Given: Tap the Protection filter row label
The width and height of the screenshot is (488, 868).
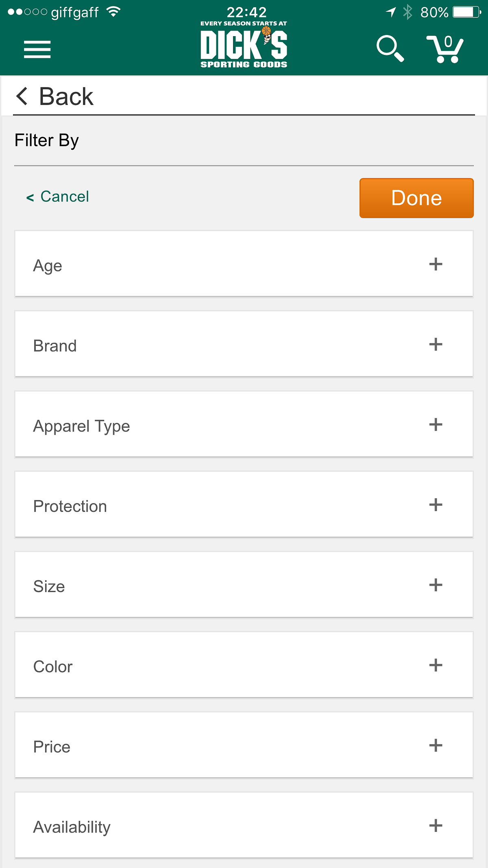Looking at the screenshot, I should pos(70,506).
